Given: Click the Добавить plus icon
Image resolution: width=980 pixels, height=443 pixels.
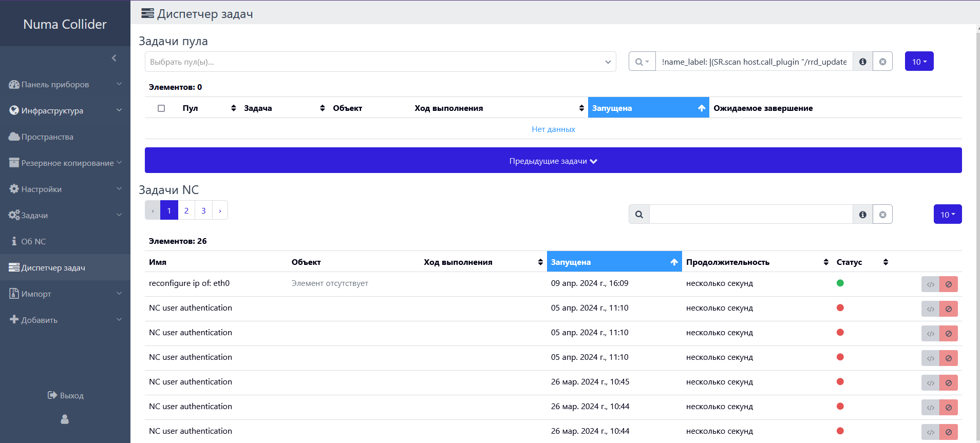Looking at the screenshot, I should pyautogui.click(x=14, y=319).
